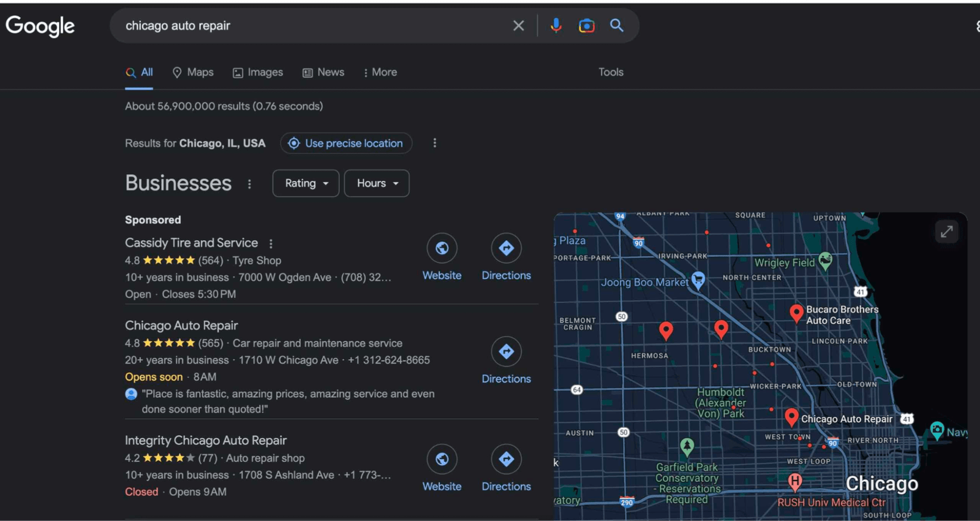Click the 1710 W Chicago Ave address text
The width and height of the screenshot is (980, 521).
coord(288,360)
